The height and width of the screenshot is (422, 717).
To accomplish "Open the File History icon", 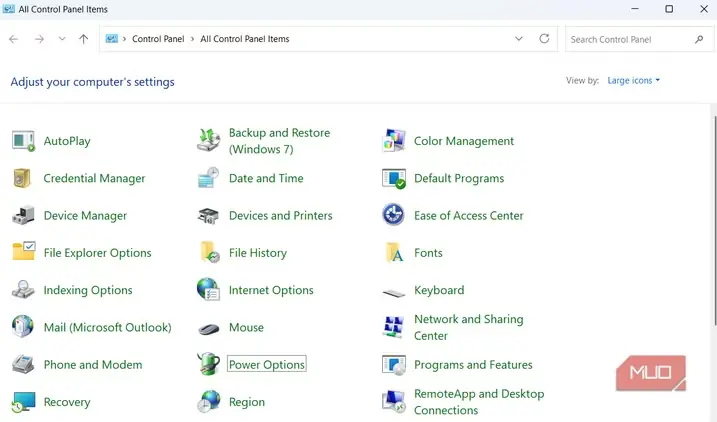I will pyautogui.click(x=210, y=252).
